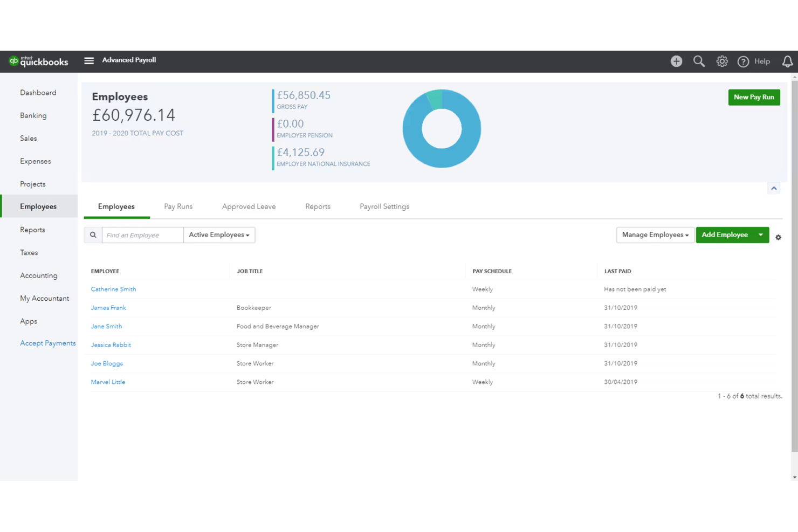Click Accept Payments link in sidebar
The width and height of the screenshot is (798, 532).
click(48, 343)
